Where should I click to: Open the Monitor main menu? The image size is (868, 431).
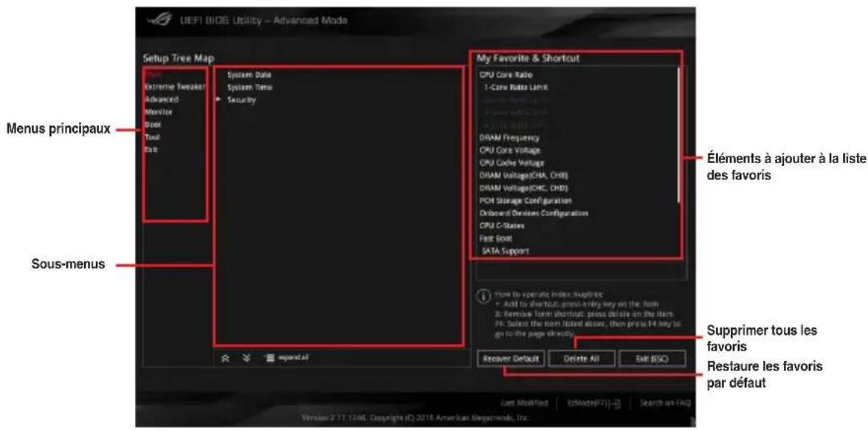point(159,111)
